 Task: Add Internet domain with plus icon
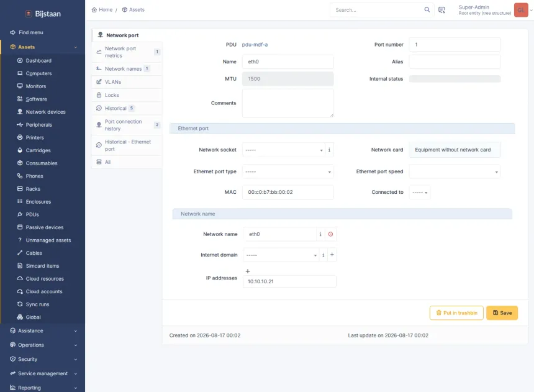click(x=332, y=255)
